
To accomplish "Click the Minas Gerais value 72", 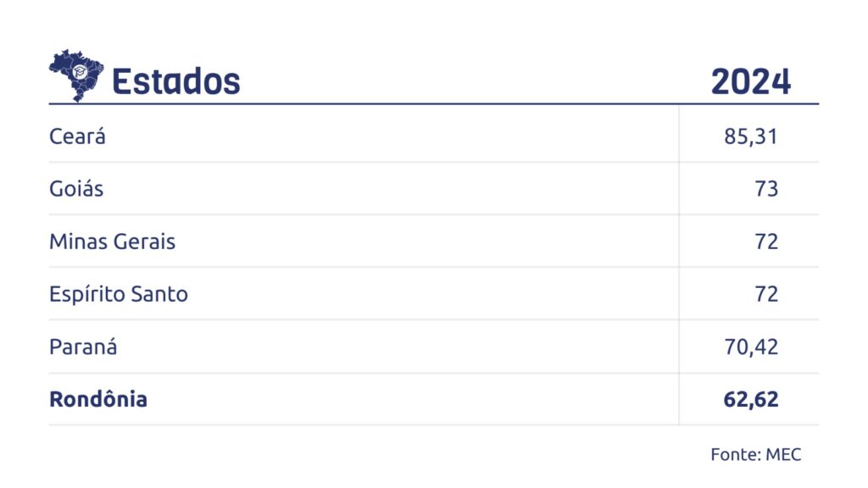I will (x=766, y=241).
